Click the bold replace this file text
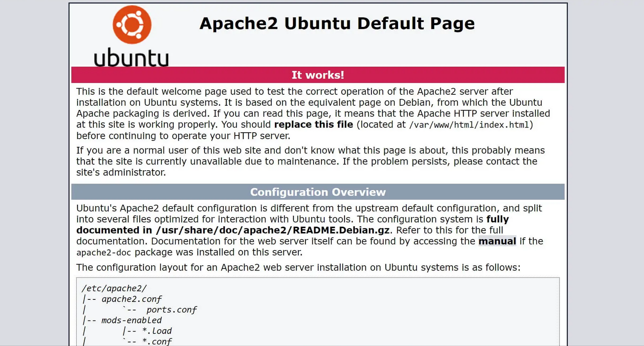The image size is (644, 346). (314, 124)
